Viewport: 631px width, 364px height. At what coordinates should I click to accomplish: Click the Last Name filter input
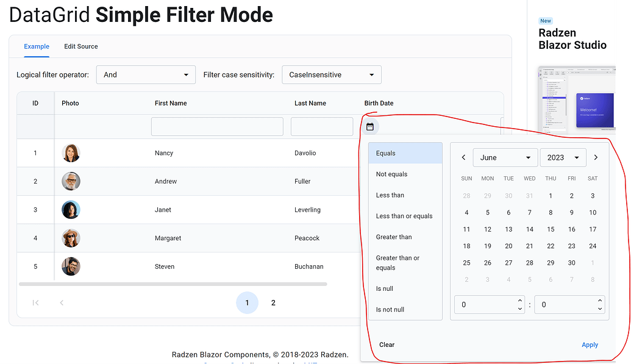point(322,127)
